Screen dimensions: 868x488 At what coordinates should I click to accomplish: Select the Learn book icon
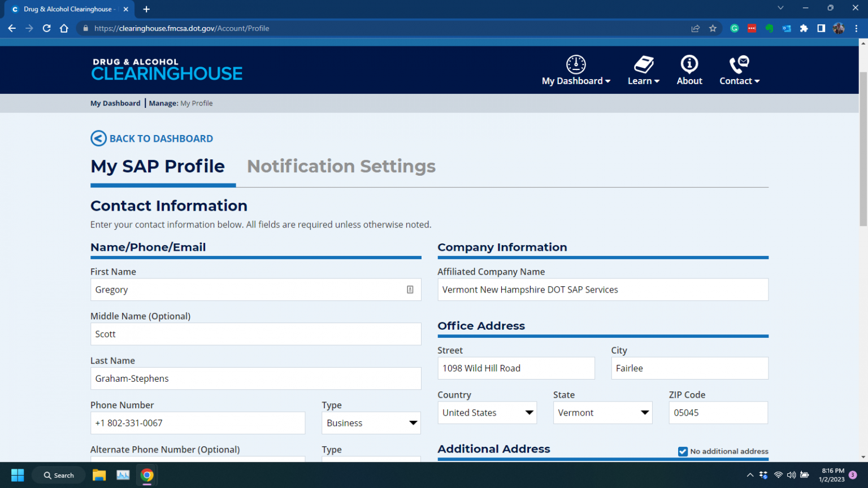tap(643, 64)
